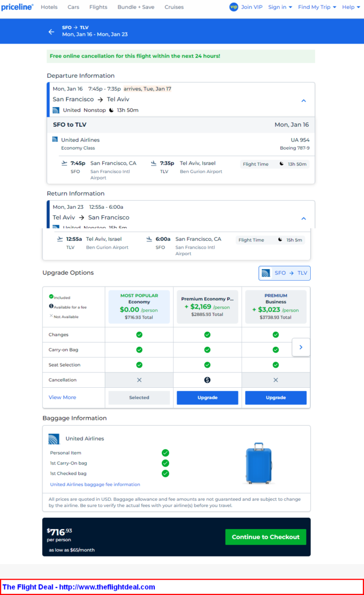The width and height of the screenshot is (364, 595).
Task: Click the Business Seat Selection checkmark
Action: click(275, 365)
